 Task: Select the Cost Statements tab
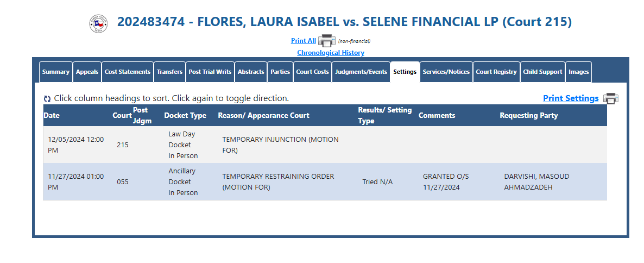tap(127, 72)
